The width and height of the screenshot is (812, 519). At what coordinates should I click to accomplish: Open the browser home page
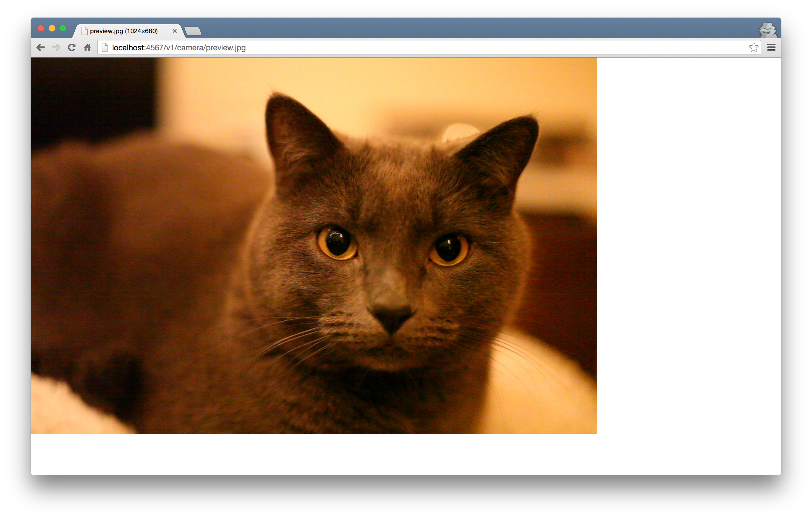click(87, 48)
